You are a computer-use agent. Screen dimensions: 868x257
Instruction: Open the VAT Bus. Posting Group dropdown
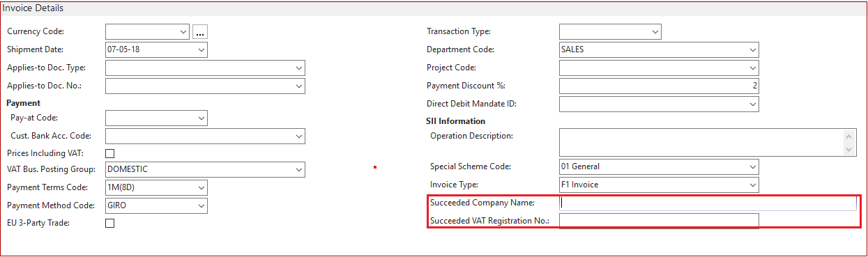coord(298,170)
